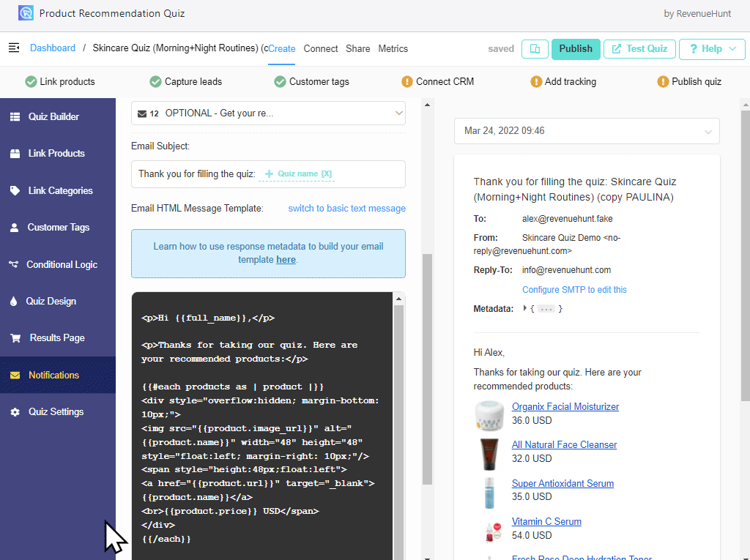Click the All Natural Face Cleanser product image
Screen dimensions: 750x560
489,453
